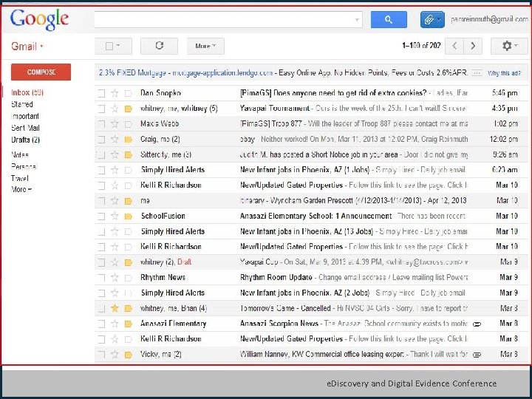Screen dimensions: 532x399
Task: Click the Google logo
Action: tap(39, 20)
